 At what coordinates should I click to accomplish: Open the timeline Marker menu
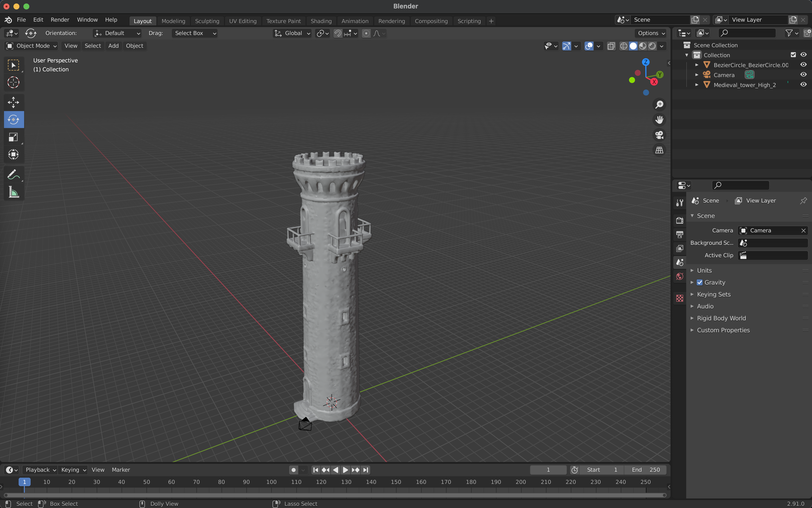121,470
